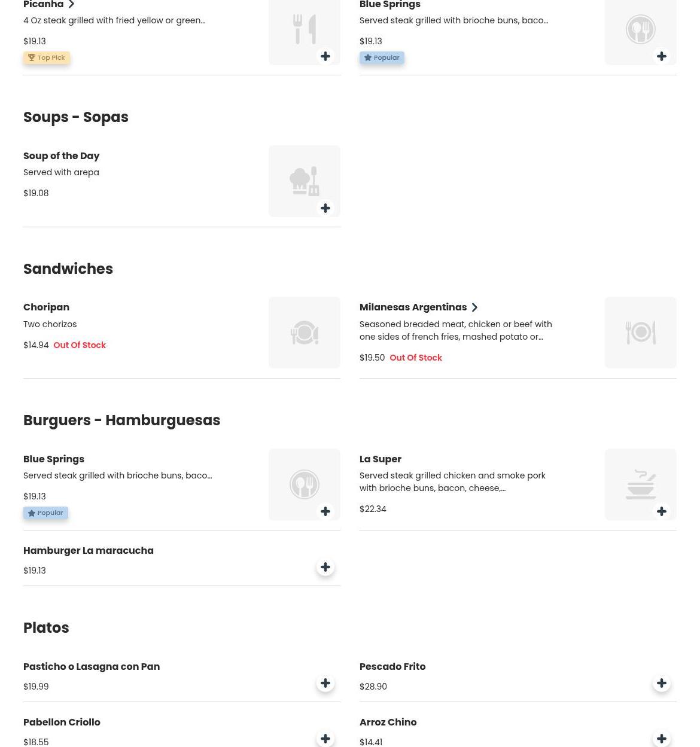Add La Super burger to cart
This screenshot has height=747, width=700.
(662, 511)
